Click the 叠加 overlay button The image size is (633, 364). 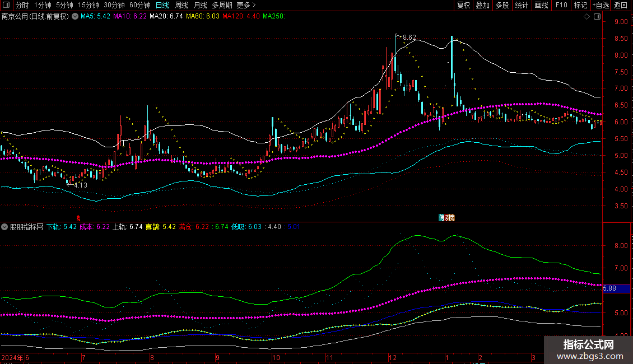[x=482, y=5]
